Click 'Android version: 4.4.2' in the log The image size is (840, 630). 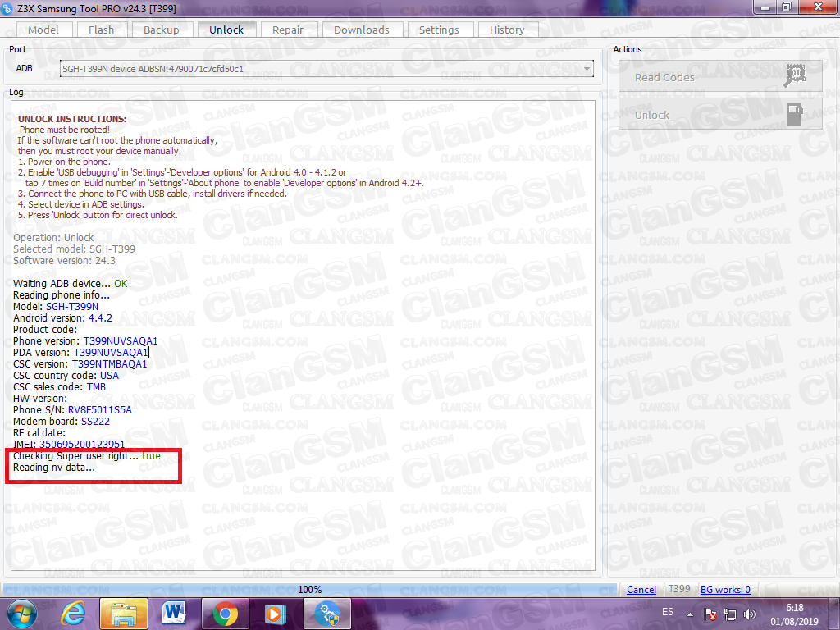pyautogui.click(x=62, y=317)
